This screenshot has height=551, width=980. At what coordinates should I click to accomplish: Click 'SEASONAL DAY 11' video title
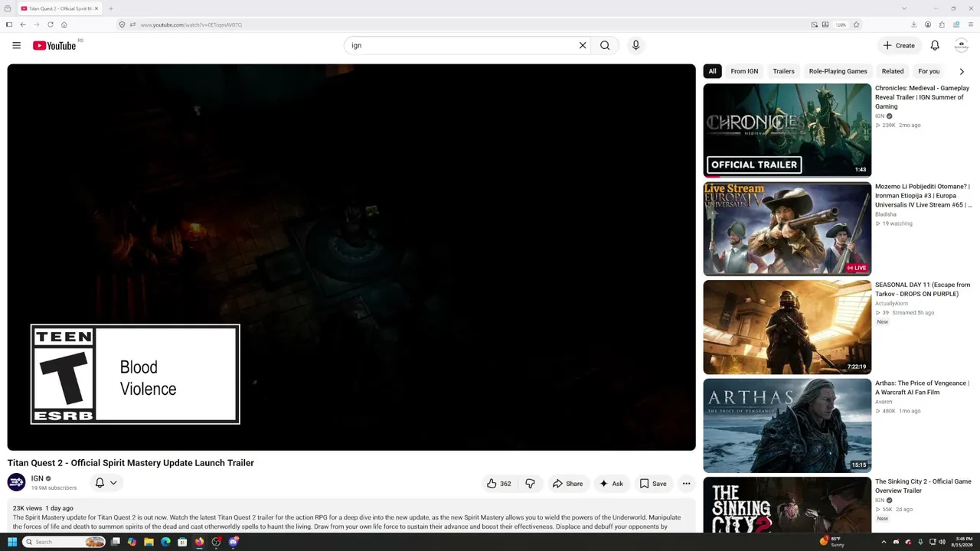click(x=923, y=289)
